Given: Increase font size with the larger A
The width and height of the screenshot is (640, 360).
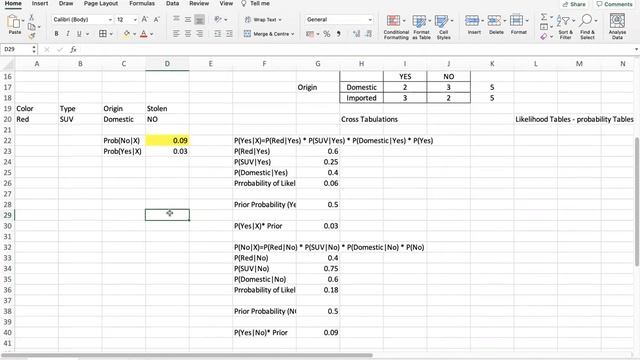Looking at the screenshot, I should 145,19.
